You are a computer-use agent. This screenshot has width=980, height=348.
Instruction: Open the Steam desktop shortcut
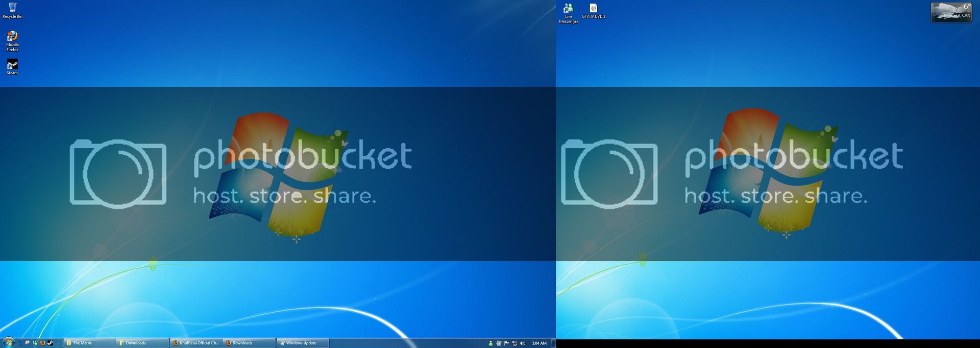[12, 67]
